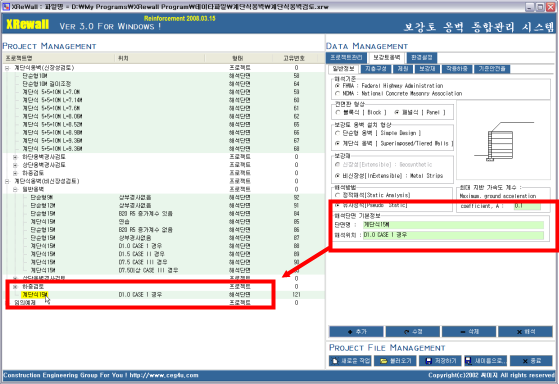Click the delete button with minus icon
The image size is (559, 384).
pyautogui.click(x=469, y=332)
